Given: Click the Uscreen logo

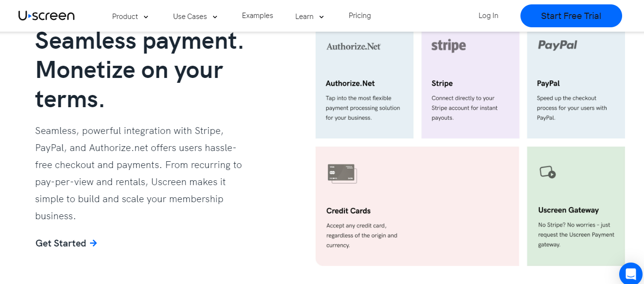Looking at the screenshot, I should pyautogui.click(x=46, y=15).
